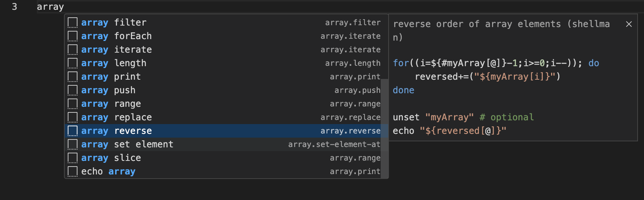The width and height of the screenshot is (644, 200).
Task: Choose the array replace suggestion
Action: pos(226,117)
